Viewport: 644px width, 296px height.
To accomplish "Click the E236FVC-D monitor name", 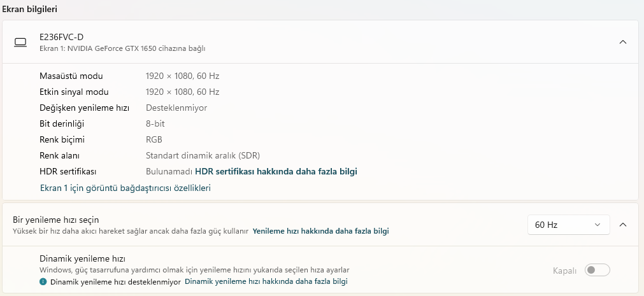I will coord(62,37).
